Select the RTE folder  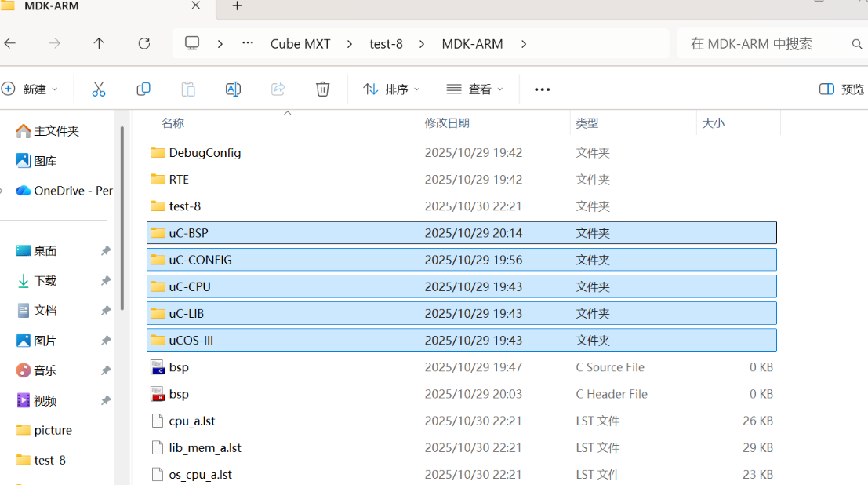tap(462, 179)
